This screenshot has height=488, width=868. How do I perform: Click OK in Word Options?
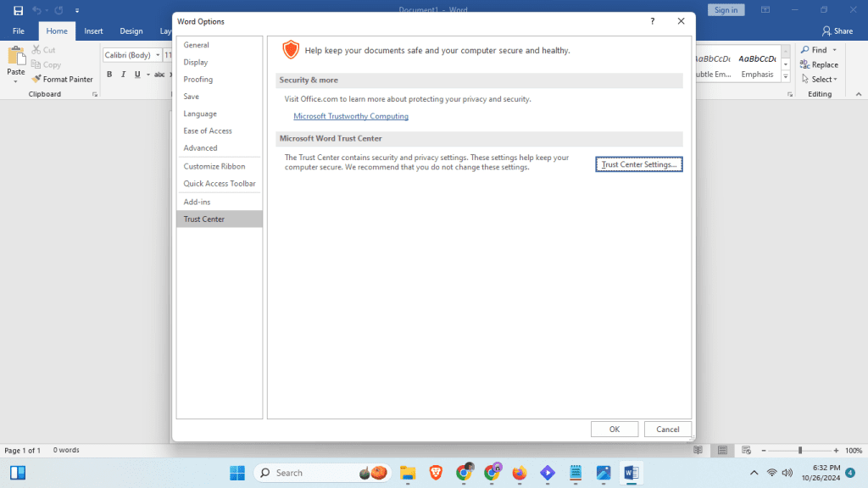(615, 430)
